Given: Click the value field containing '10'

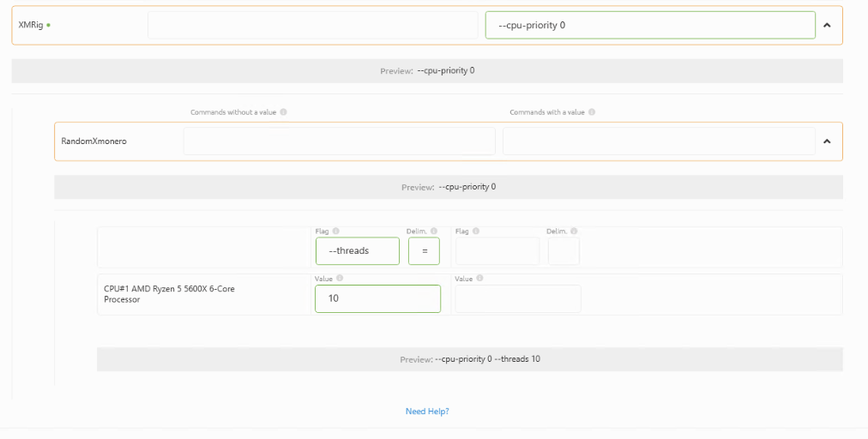Looking at the screenshot, I should click(377, 298).
